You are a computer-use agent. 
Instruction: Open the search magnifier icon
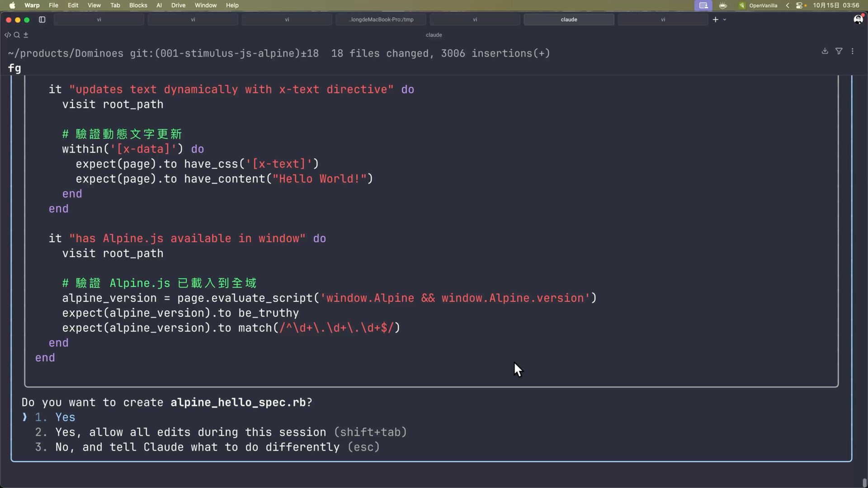pyautogui.click(x=17, y=35)
